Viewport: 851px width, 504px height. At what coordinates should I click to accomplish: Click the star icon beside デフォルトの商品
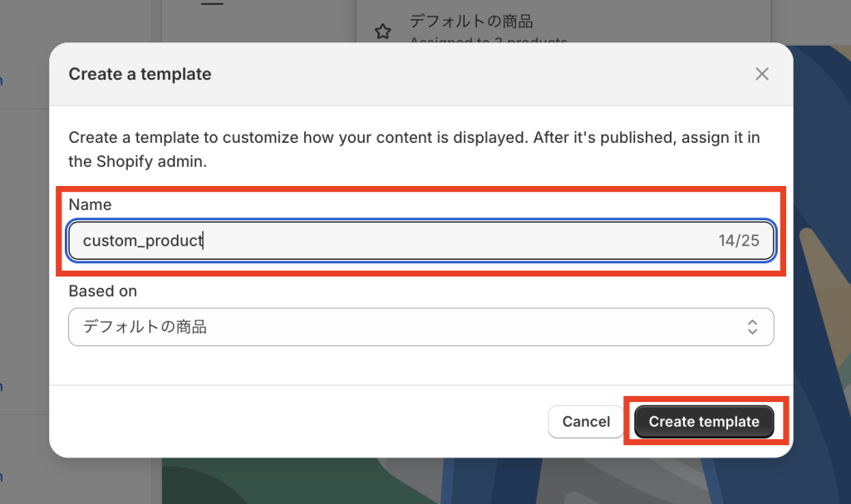pyautogui.click(x=382, y=32)
